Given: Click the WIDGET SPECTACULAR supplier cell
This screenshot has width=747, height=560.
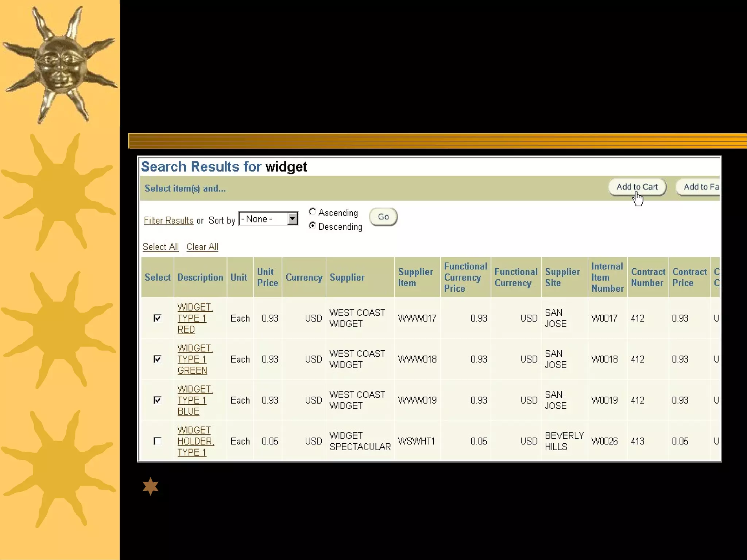Looking at the screenshot, I should [x=360, y=441].
